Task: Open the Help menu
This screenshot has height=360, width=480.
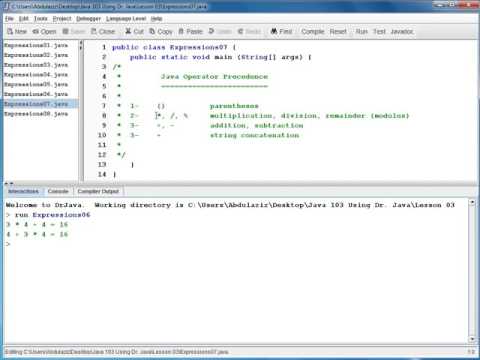Action: point(156,19)
